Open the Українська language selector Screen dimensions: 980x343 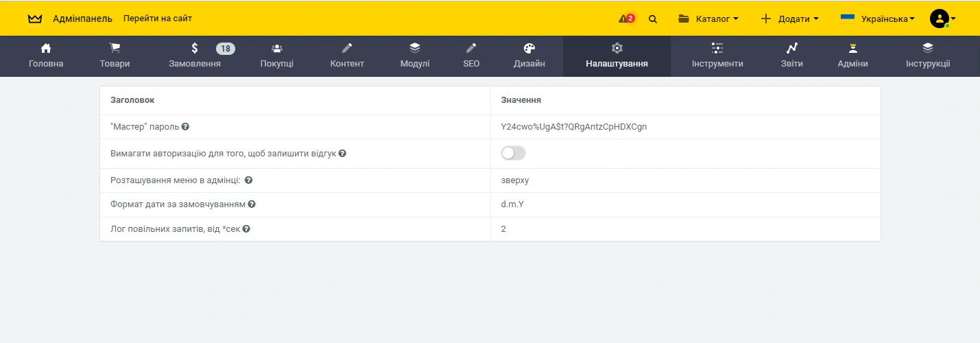click(x=878, y=19)
